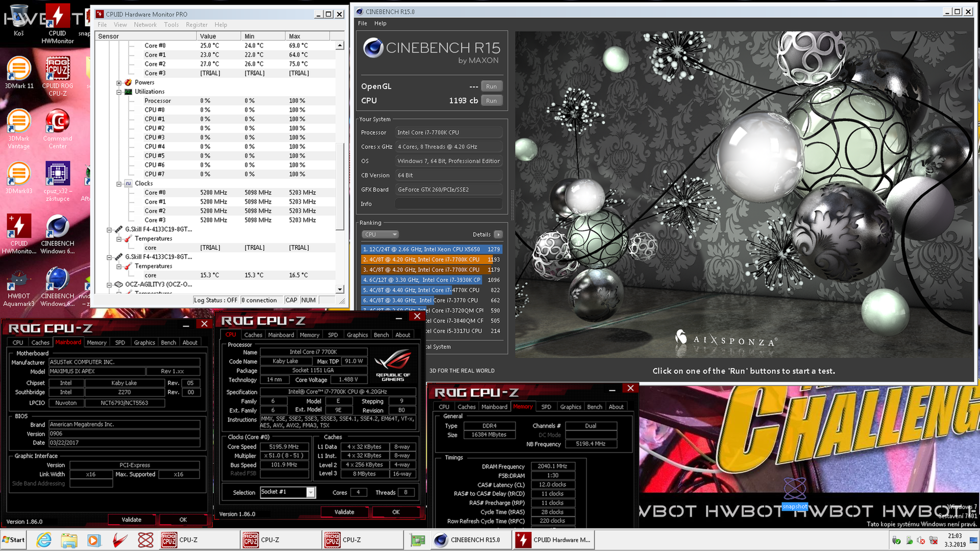Open Register menu in HWMonitor

[x=197, y=24]
